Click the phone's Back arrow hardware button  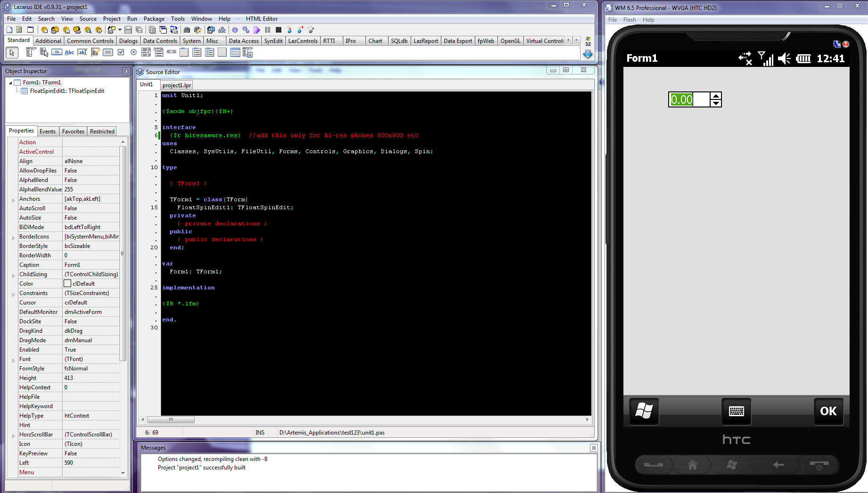(x=778, y=465)
